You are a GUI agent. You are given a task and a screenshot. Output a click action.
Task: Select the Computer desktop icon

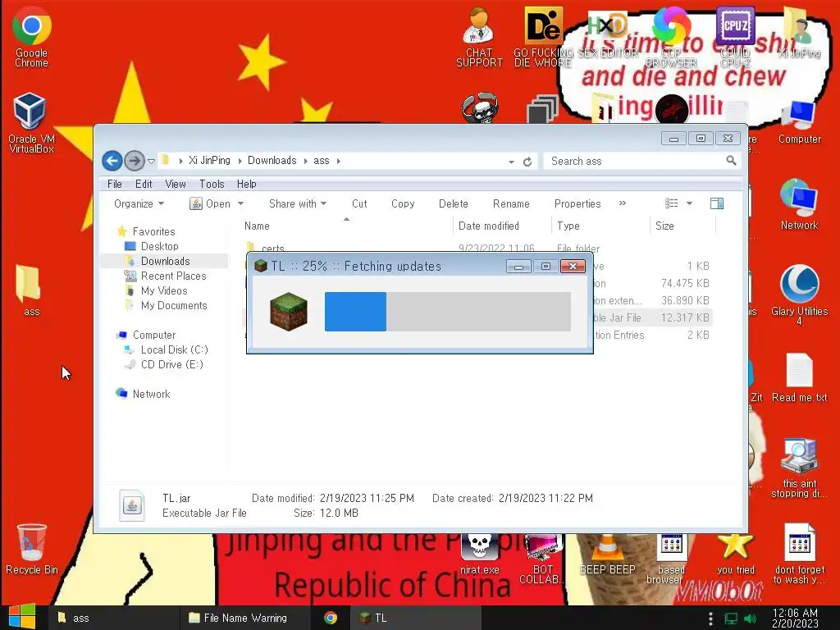(799, 122)
